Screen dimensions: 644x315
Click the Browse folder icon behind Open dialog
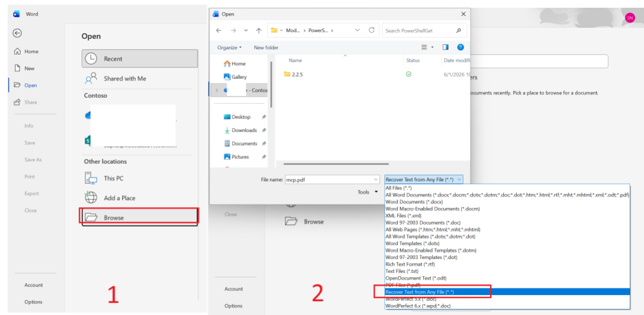(x=291, y=222)
